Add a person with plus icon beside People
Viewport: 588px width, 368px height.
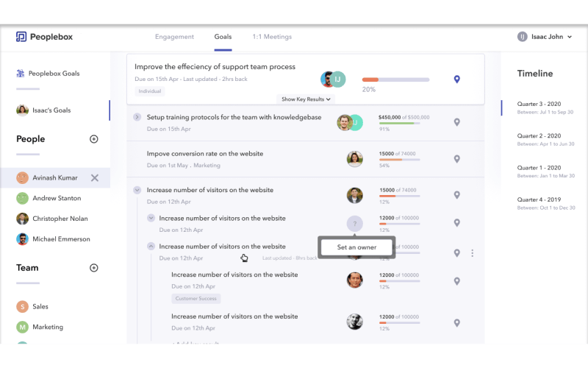pos(93,139)
